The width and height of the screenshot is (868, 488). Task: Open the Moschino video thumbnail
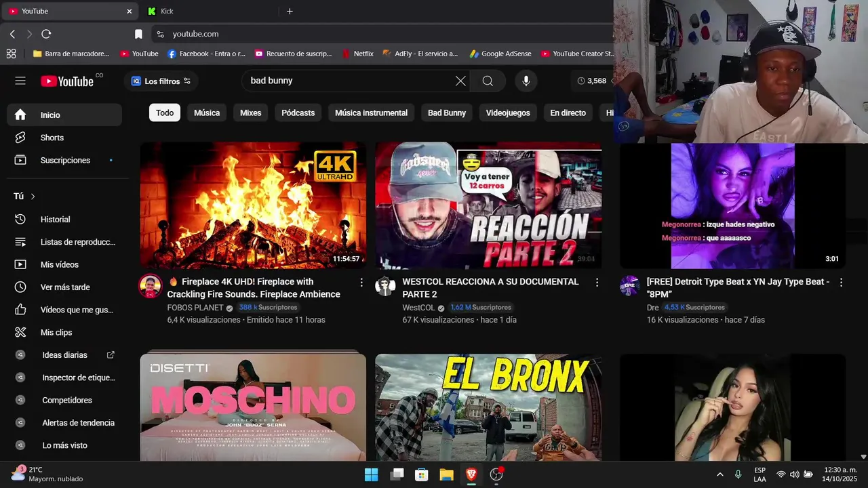click(x=253, y=407)
